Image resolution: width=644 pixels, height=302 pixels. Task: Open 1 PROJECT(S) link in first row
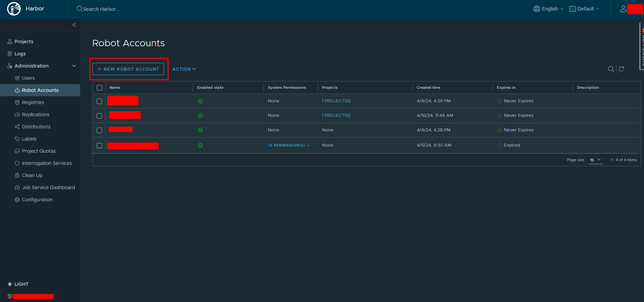pos(336,101)
